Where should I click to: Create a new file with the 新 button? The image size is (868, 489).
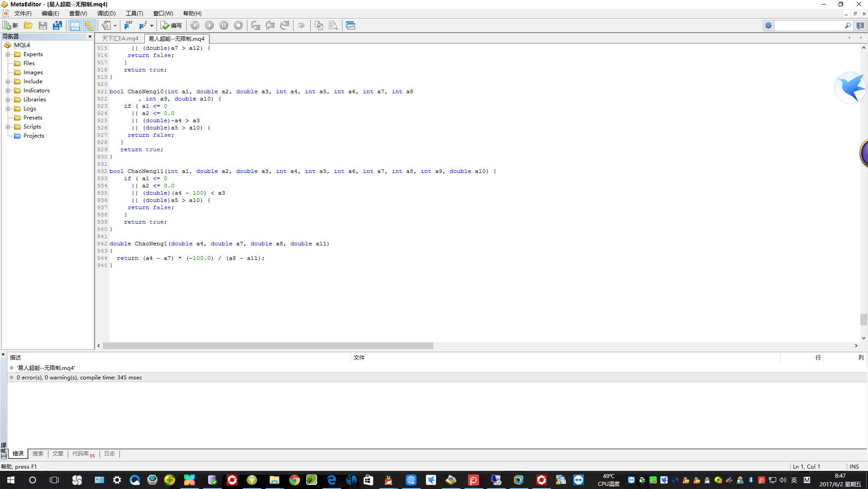click(x=10, y=25)
